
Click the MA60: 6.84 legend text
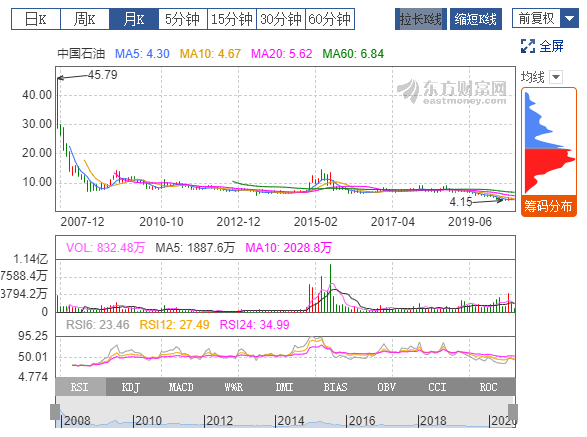tap(353, 54)
